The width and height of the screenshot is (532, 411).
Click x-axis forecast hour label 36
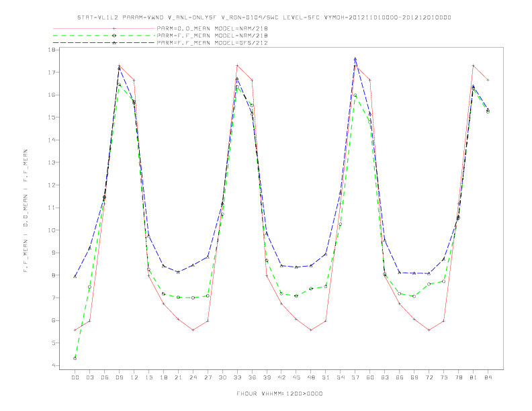click(x=252, y=377)
